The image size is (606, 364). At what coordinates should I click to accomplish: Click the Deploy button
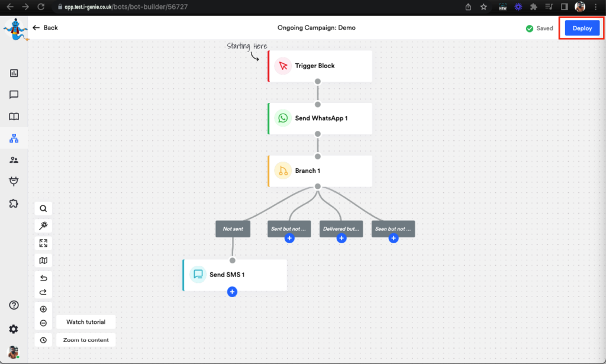coord(582,28)
